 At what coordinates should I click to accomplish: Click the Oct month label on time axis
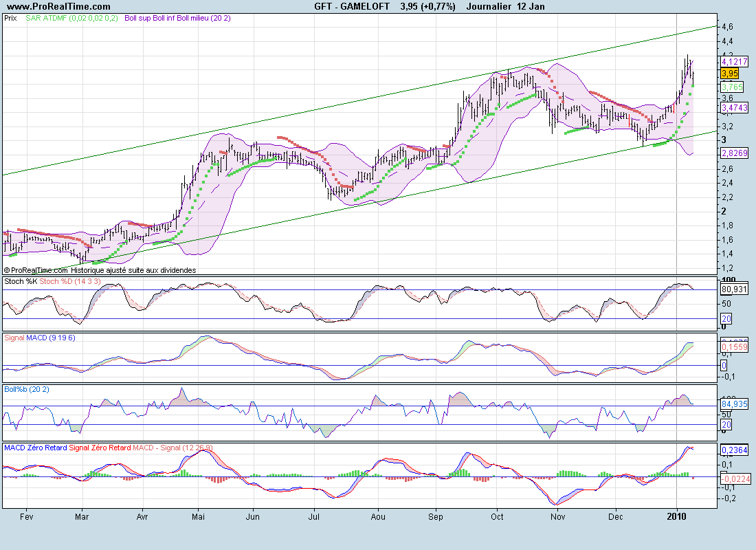497,517
